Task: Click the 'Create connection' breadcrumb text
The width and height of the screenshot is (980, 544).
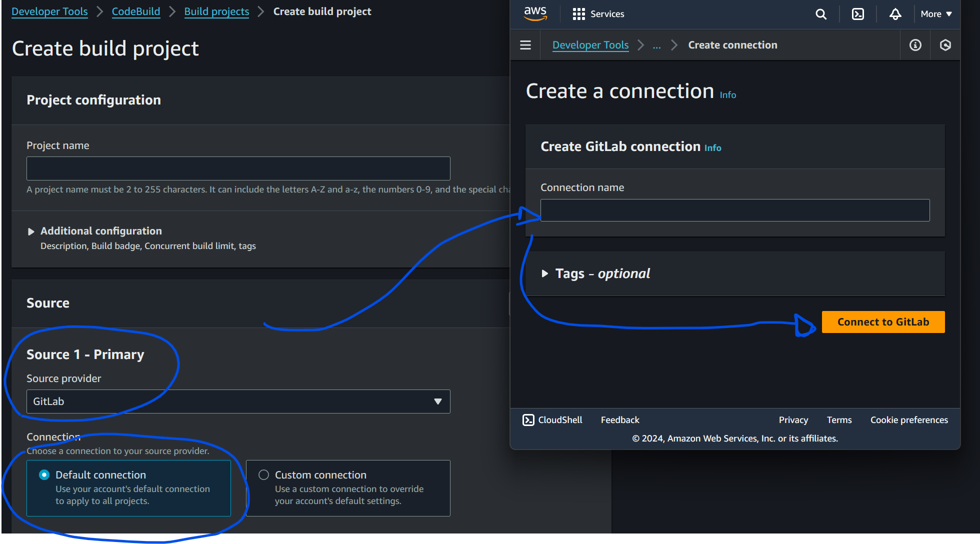Action: (x=732, y=45)
